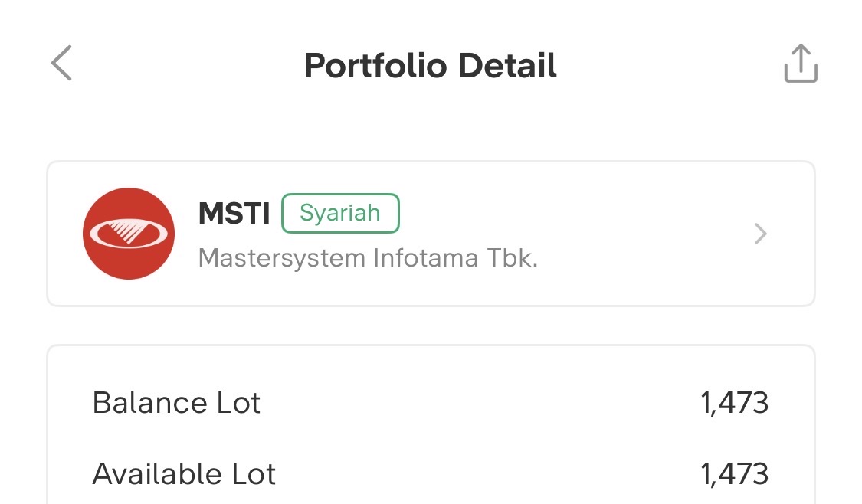
Task: Tap the word Mastersystem in subtitle
Action: (x=281, y=258)
